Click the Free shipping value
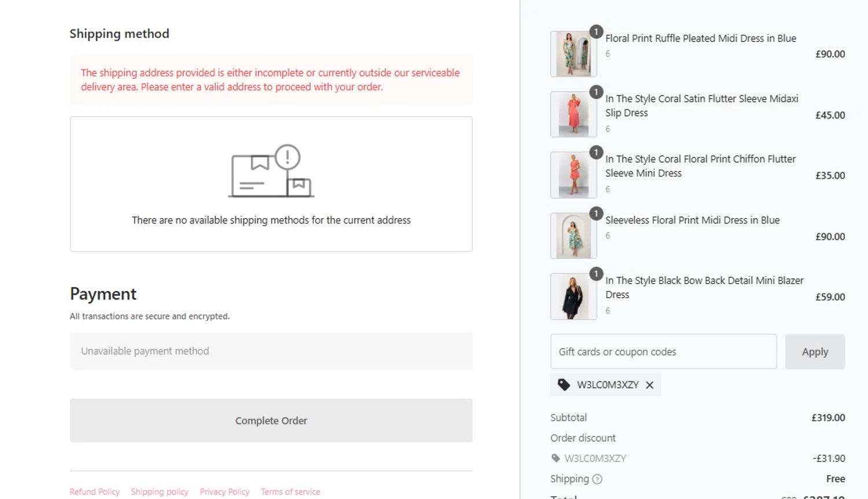The image size is (868, 499). pos(836,479)
